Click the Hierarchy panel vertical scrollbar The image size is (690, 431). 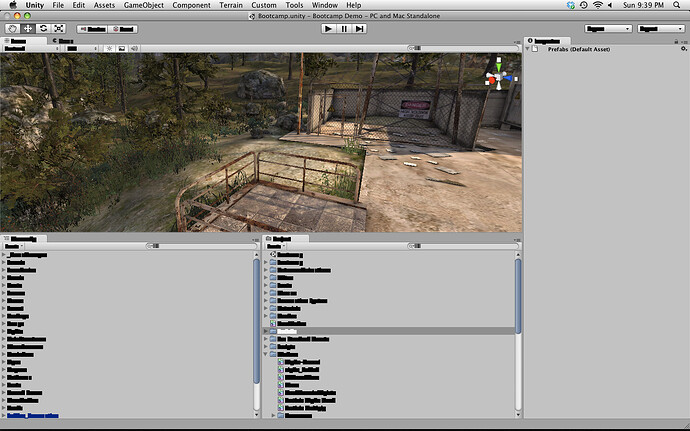tap(257, 320)
